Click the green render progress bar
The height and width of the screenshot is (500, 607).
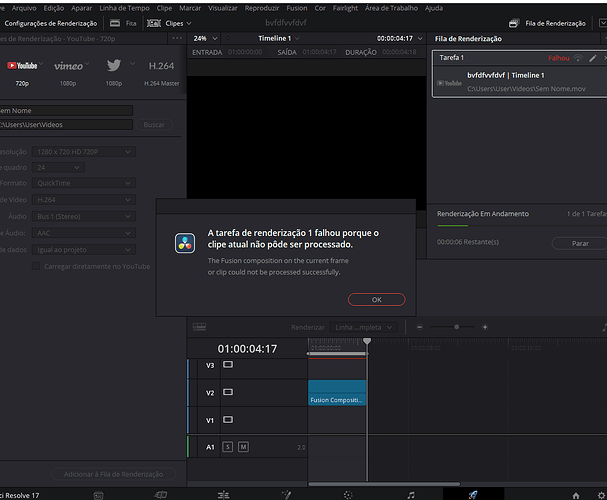(x=453, y=225)
